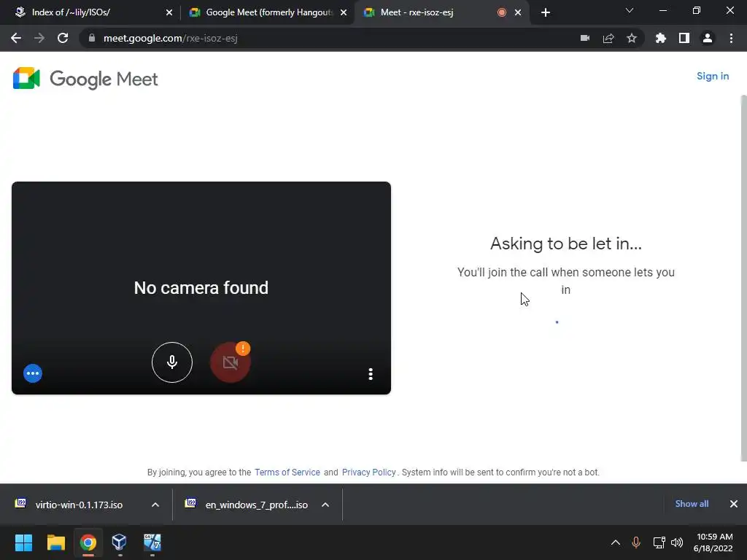Screen dimensions: 747x560
Task: Bookmark this page with star icon
Action: pos(632,38)
